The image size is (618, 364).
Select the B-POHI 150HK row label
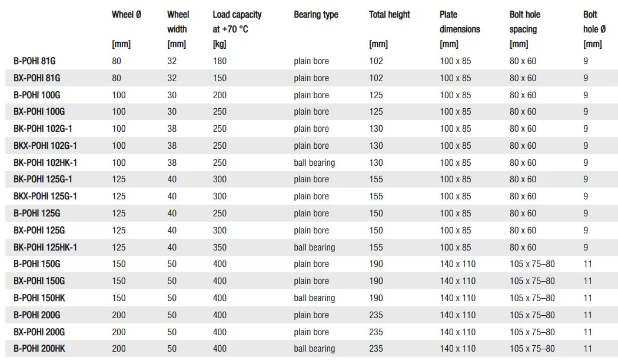click(x=39, y=298)
